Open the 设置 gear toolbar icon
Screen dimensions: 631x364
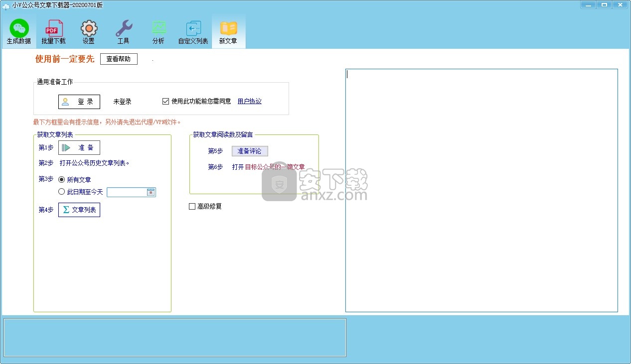click(x=89, y=32)
